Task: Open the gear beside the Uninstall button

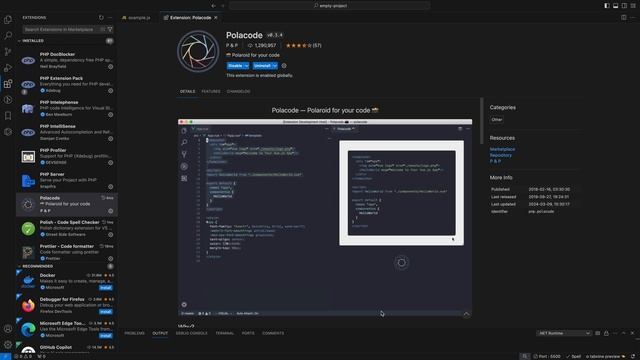Action: 284,66
